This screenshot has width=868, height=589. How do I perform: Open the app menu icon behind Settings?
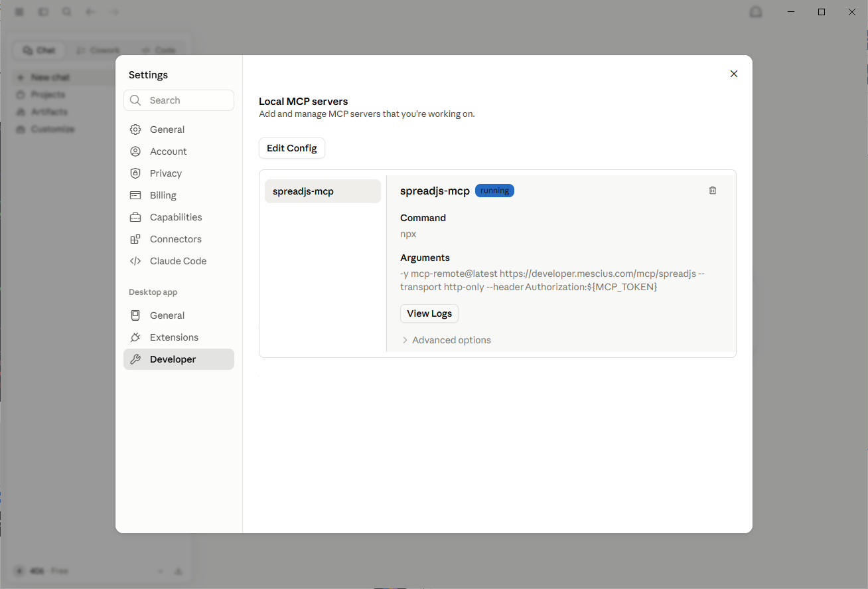click(x=19, y=12)
